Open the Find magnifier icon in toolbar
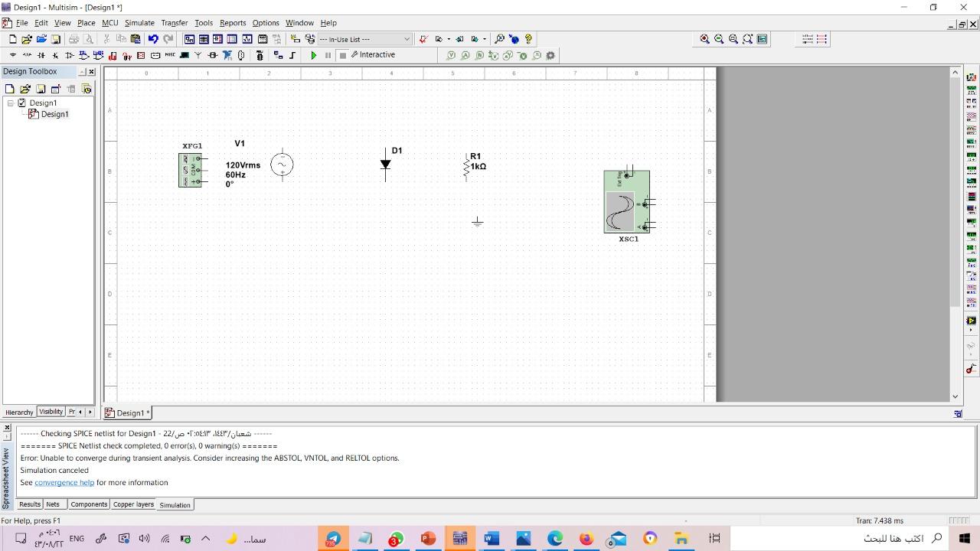This screenshot has height=551, width=980. (x=499, y=39)
